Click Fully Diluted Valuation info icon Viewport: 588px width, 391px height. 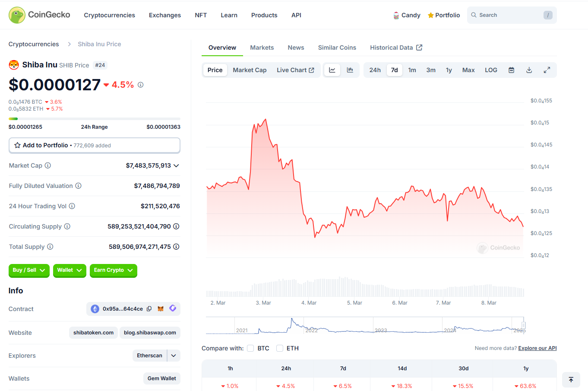[78, 186]
